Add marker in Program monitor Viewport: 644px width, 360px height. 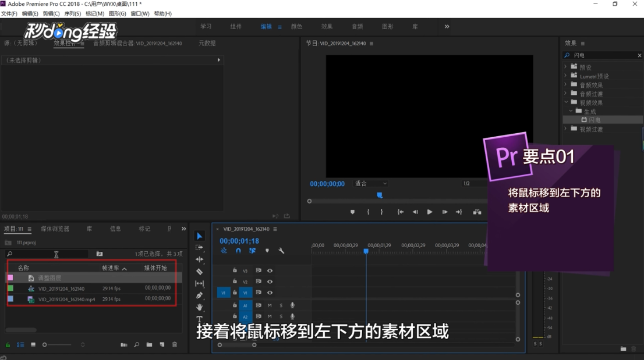pos(352,212)
